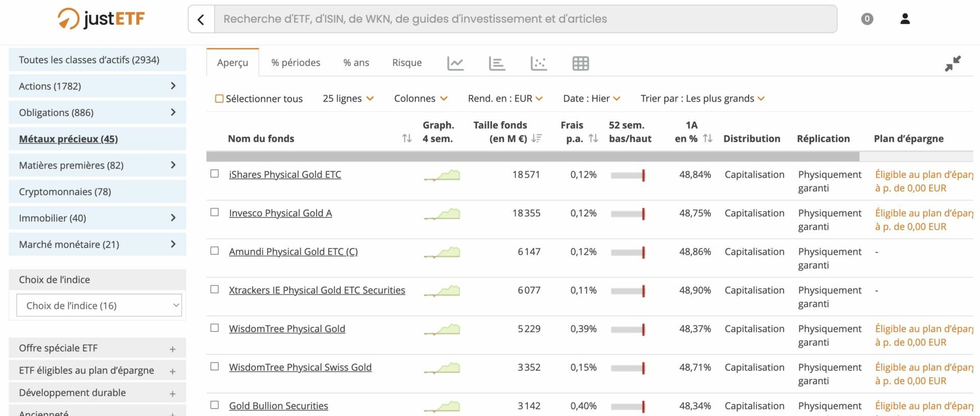Screen dimensions: 980x416
Task: Click WisdomTree Physical Gold 52-week range bar
Action: pos(628,330)
